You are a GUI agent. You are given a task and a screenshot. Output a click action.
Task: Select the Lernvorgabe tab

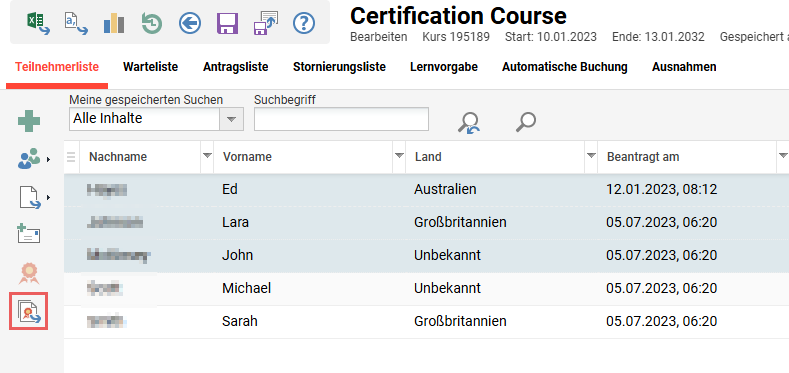pos(444,67)
